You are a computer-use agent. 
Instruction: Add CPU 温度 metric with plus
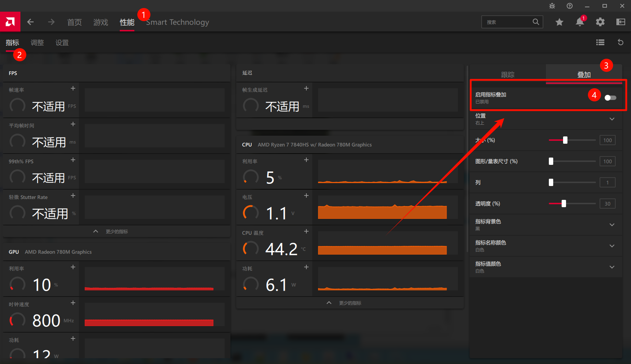coord(306,232)
